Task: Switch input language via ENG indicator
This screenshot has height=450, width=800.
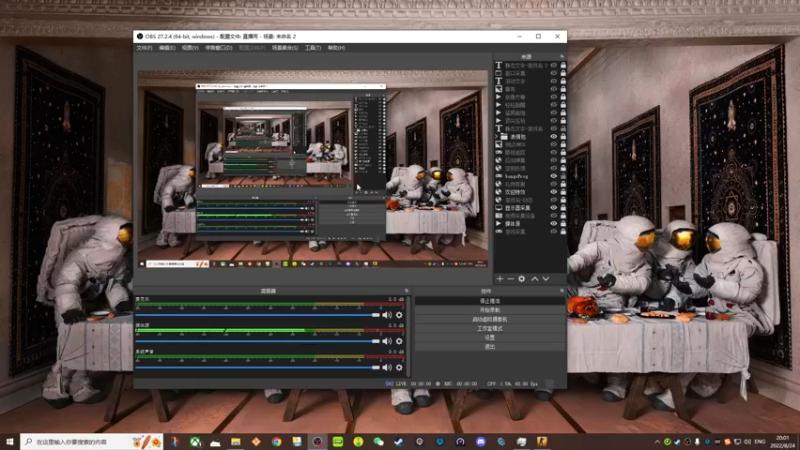Action: coord(760,442)
